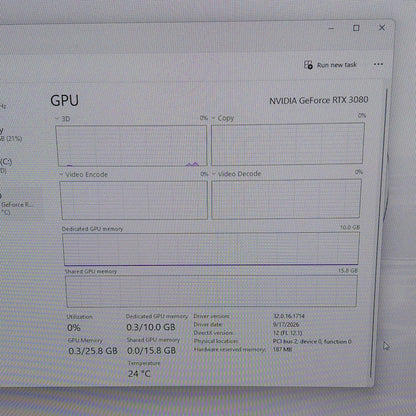Click the Video Encode usage graph
Image resolution: width=416 pixels, height=416 pixels.
coord(134,200)
